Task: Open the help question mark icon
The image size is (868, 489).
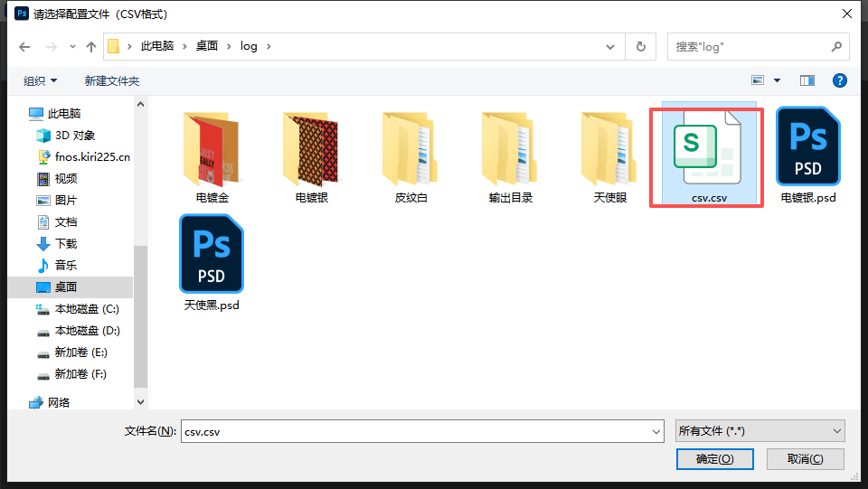Action: pos(839,80)
